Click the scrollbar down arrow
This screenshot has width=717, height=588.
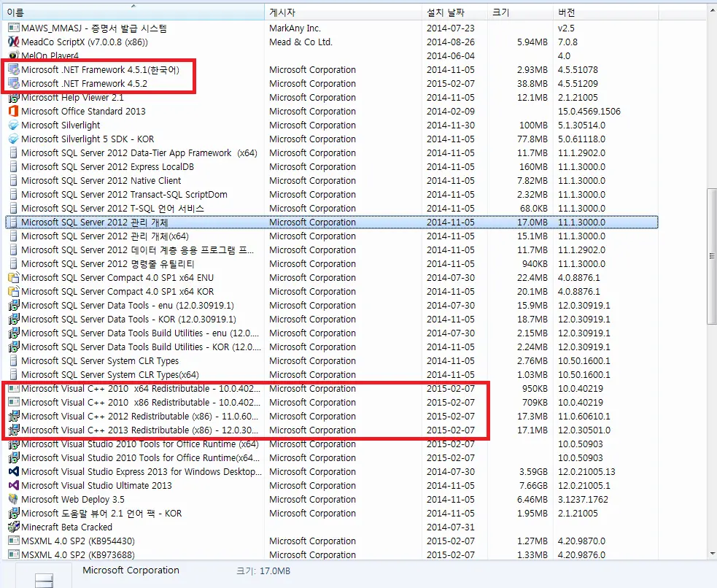712,554
